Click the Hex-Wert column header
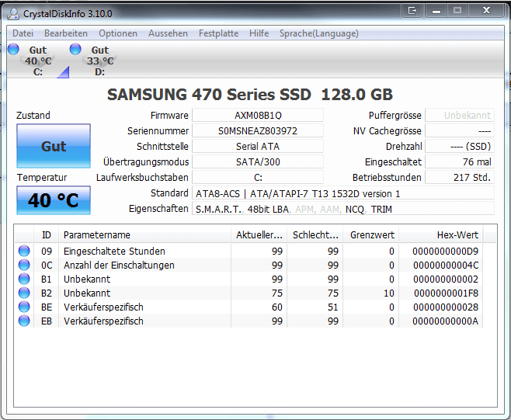 441,234
